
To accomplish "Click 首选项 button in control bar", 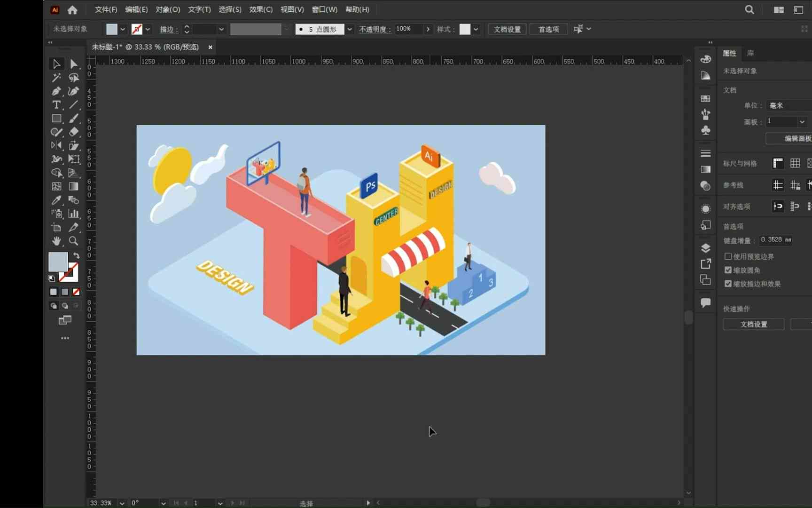I will coord(548,29).
